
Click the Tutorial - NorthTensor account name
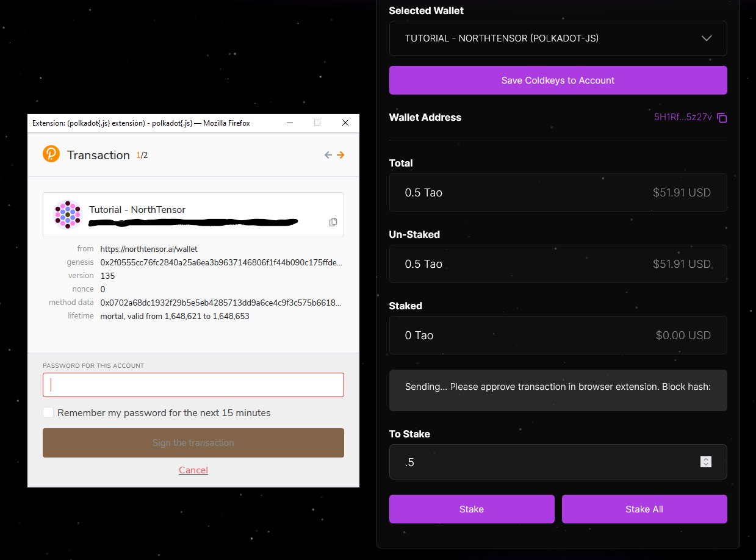pos(137,209)
